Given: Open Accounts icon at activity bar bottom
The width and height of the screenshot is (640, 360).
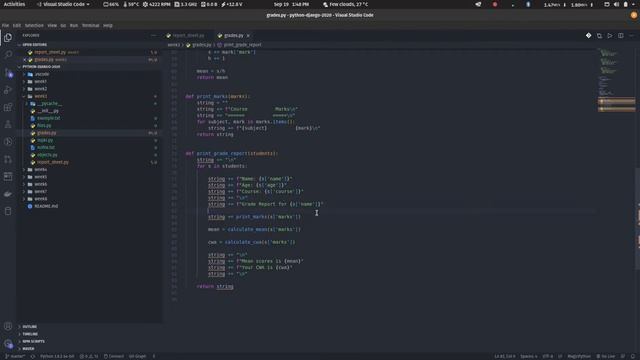Looking at the screenshot, I should pos(8,326).
